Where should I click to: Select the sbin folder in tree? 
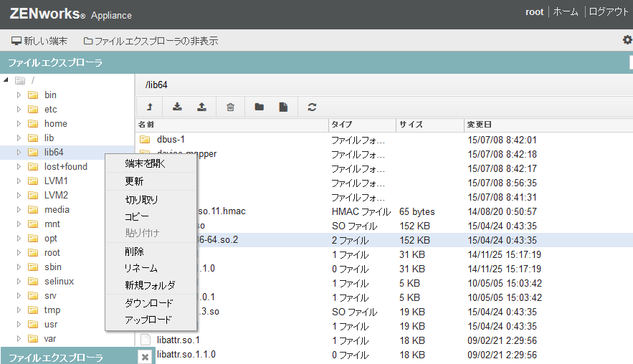(53, 267)
